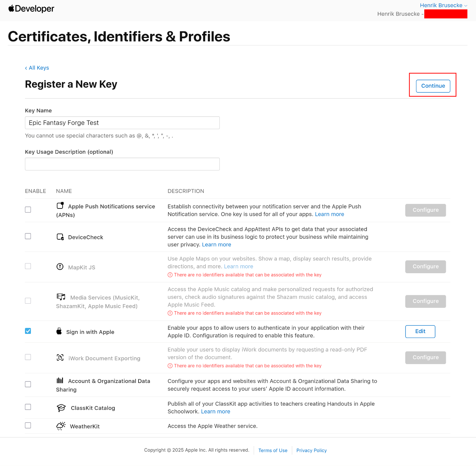
Task: Open the Henrik Brusecke account dropdown
Action: [443, 5]
